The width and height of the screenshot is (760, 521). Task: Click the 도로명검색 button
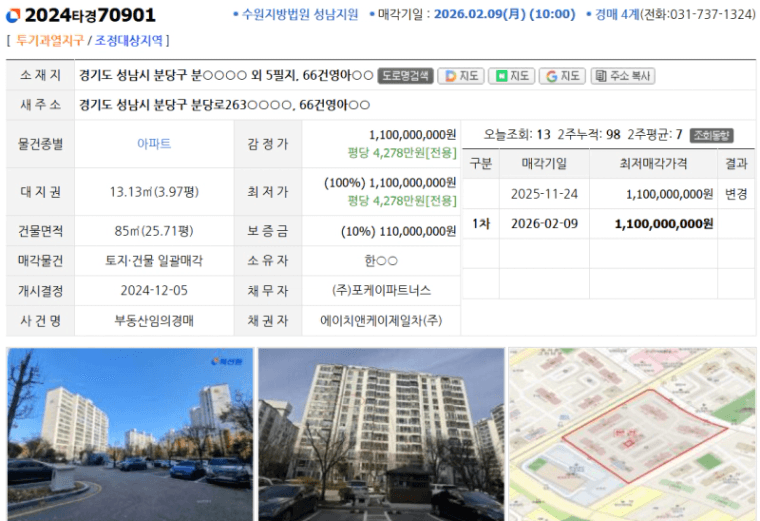point(405,76)
